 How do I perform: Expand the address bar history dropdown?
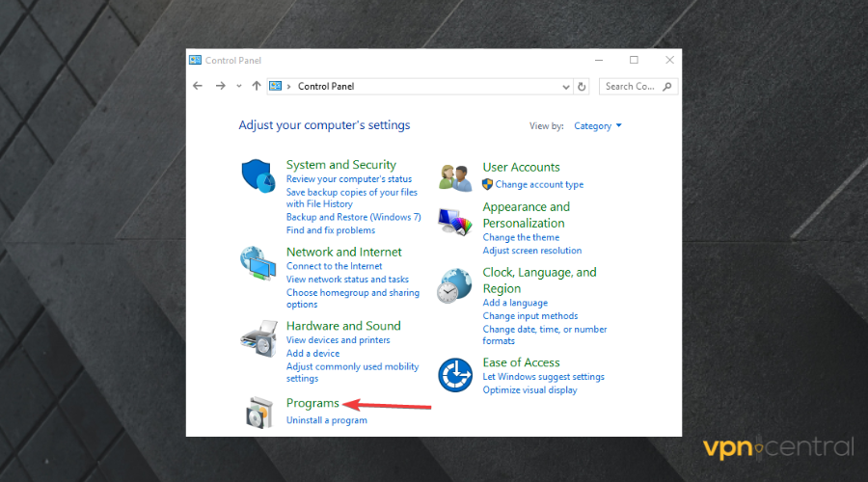566,87
